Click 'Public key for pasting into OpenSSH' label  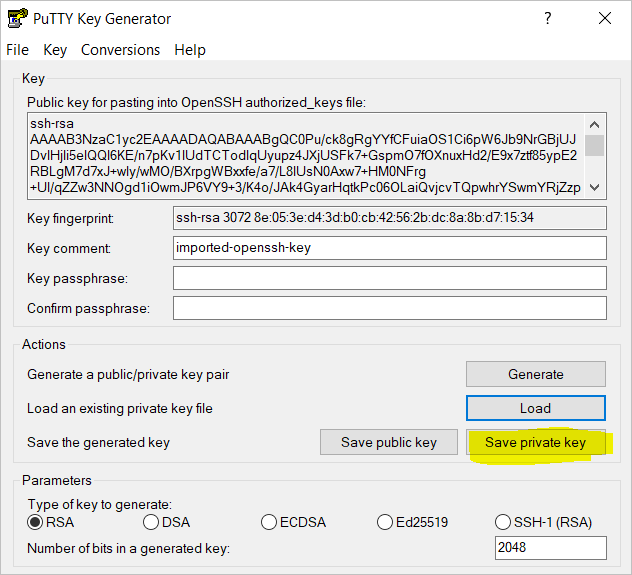pos(196,102)
